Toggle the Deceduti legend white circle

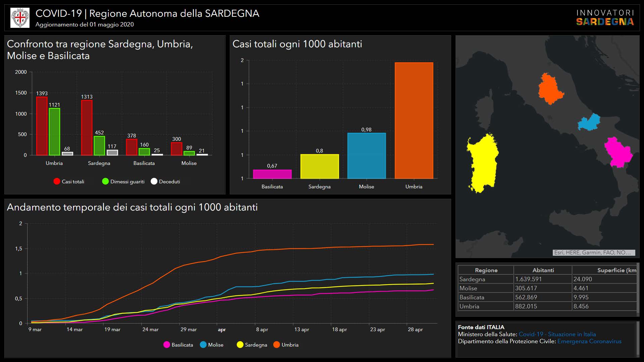[x=154, y=181]
